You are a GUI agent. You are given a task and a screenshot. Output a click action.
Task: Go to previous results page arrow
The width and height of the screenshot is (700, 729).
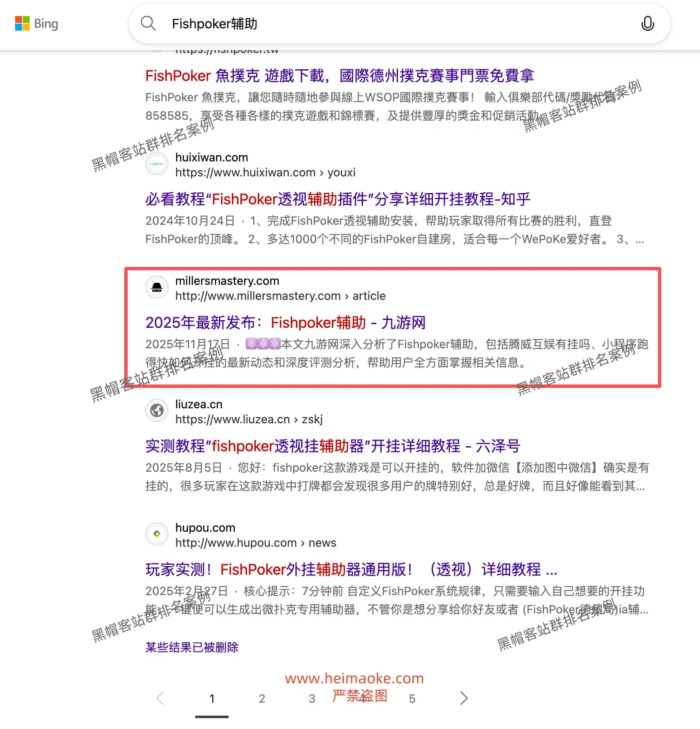click(160, 698)
